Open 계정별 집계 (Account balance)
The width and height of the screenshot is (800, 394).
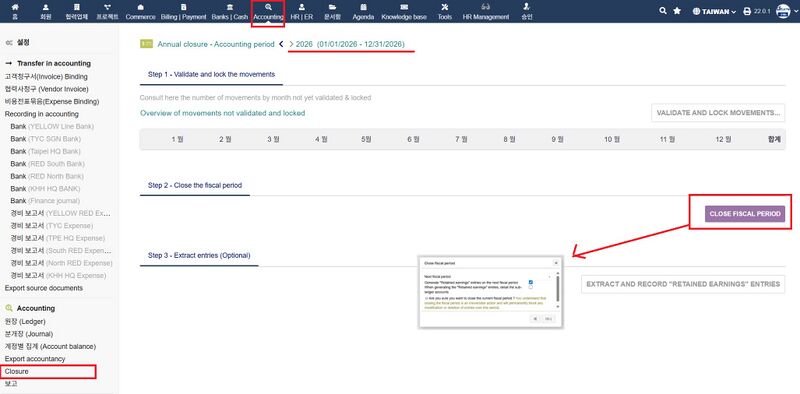point(50,347)
